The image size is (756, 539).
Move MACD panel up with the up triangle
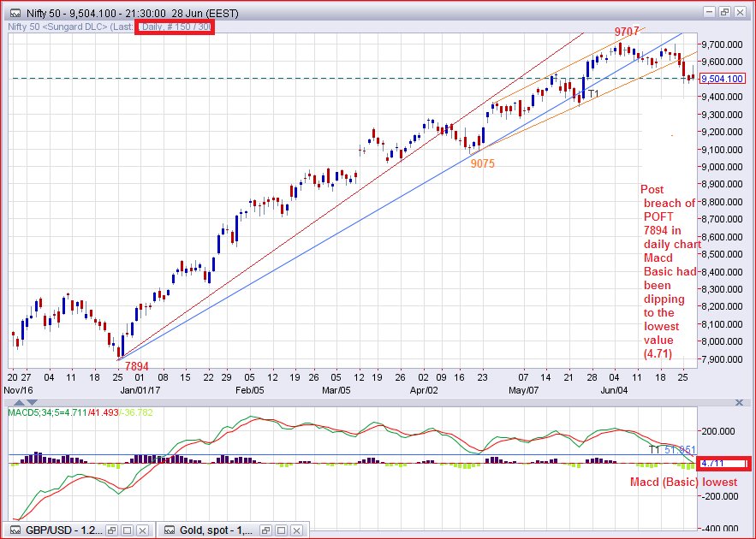coord(19,402)
